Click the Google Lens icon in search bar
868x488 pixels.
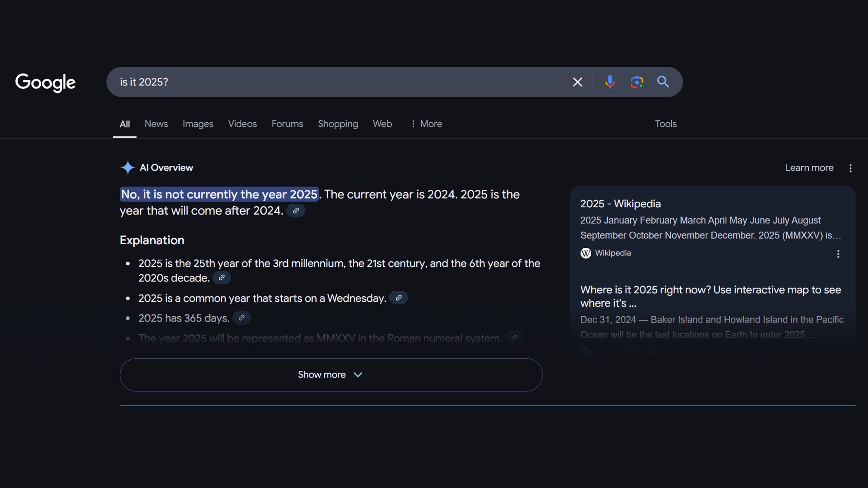click(x=637, y=82)
